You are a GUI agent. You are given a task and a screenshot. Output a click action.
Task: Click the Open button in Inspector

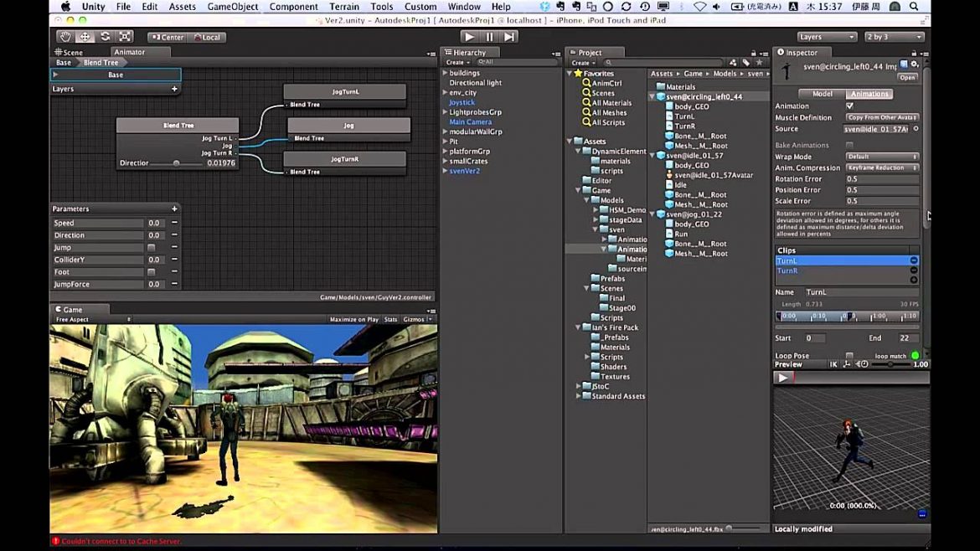908,77
